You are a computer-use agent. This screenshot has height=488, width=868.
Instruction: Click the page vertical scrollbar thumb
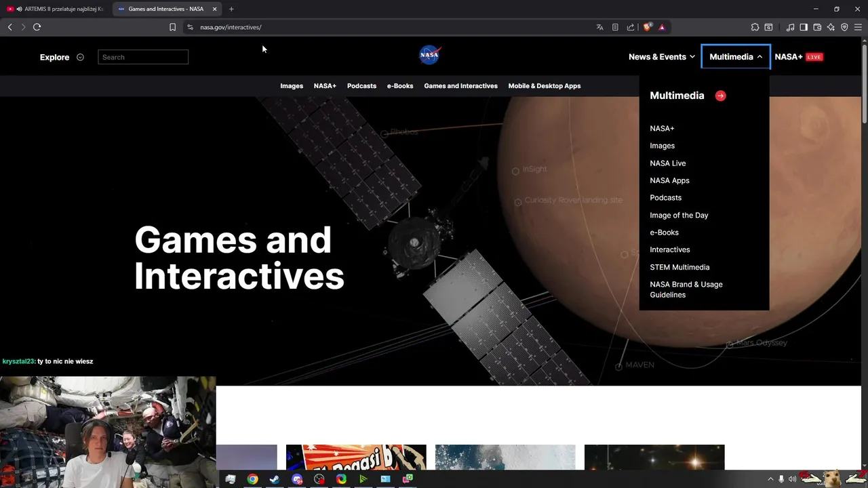point(864,83)
